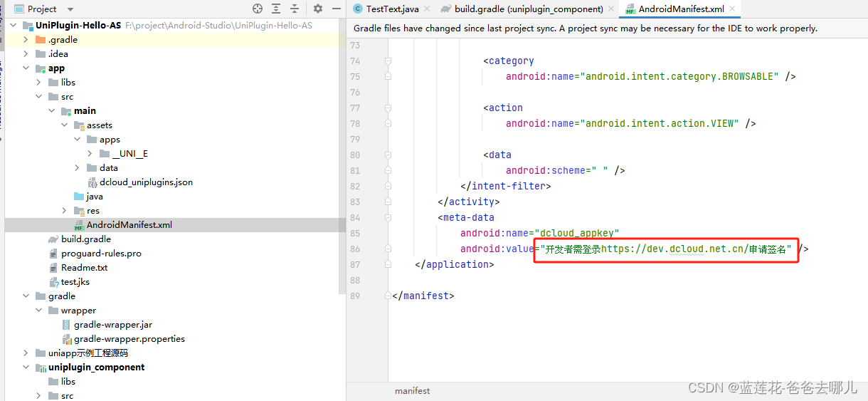868x401 pixels.
Task: Click the gradle-wrapper.properties file icon
Action: (x=66, y=339)
